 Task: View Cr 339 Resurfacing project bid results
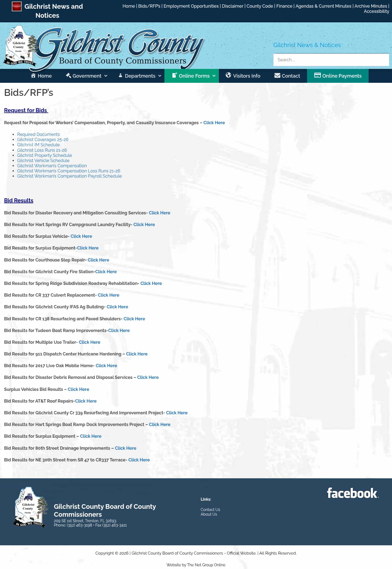[177, 413]
